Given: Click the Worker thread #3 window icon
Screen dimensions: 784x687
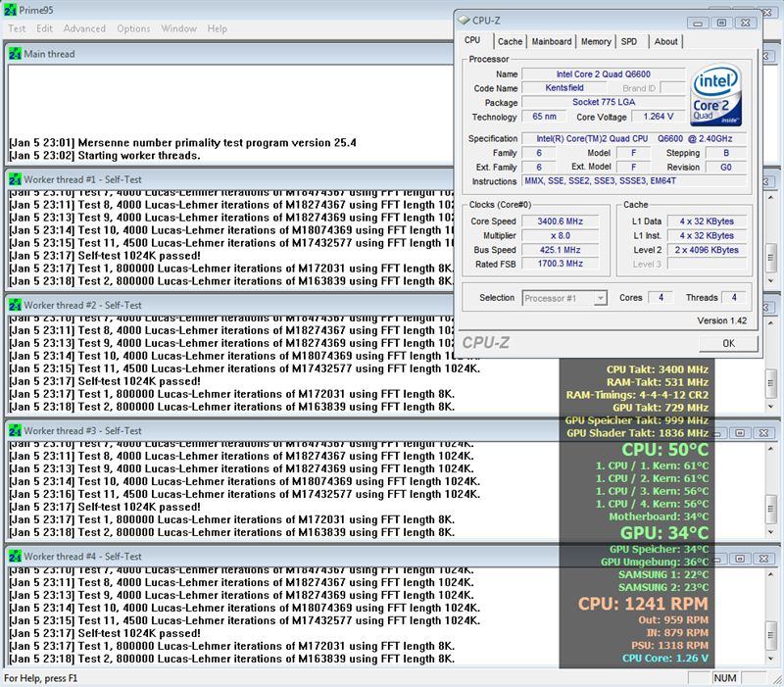Looking at the screenshot, I should [15, 430].
